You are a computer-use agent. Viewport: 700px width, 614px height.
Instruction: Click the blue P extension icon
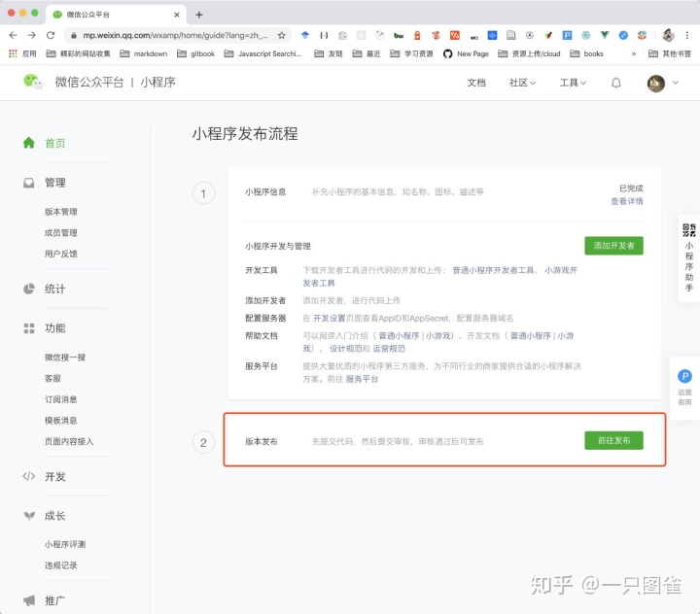567,35
